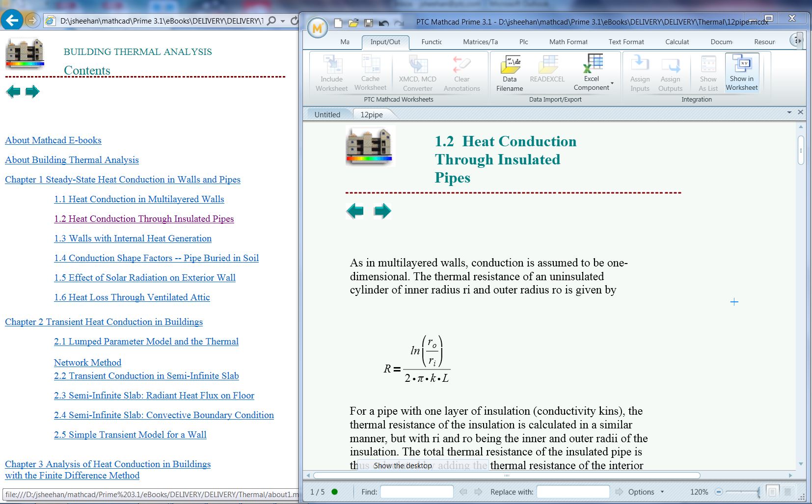Image resolution: width=812 pixels, height=504 pixels.
Task: Open the worksheet tab list dropdown
Action: pos(789,112)
